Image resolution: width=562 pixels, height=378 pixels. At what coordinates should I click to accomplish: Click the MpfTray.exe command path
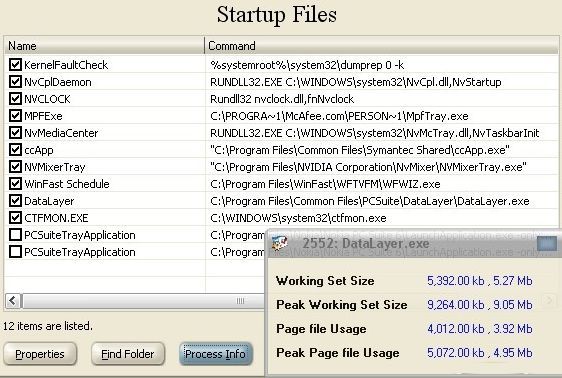coord(339,116)
